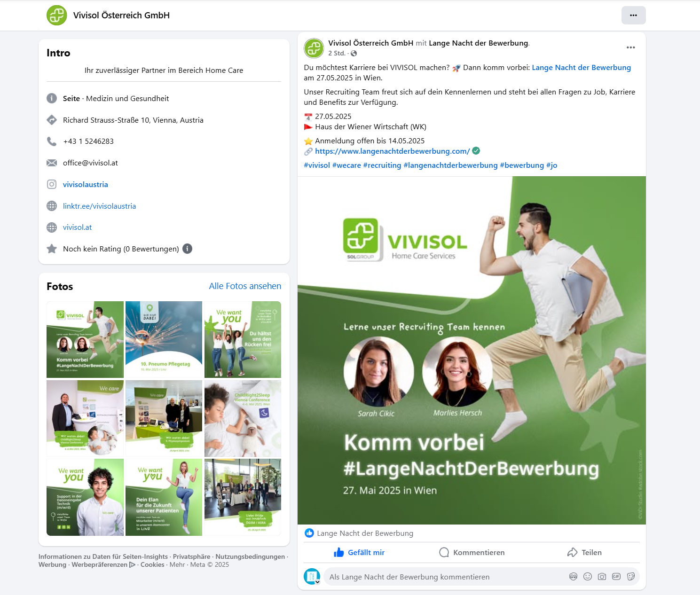Open the Komm vorbei recruiting photo thumbnail
This screenshot has height=595, width=700.
pos(85,339)
